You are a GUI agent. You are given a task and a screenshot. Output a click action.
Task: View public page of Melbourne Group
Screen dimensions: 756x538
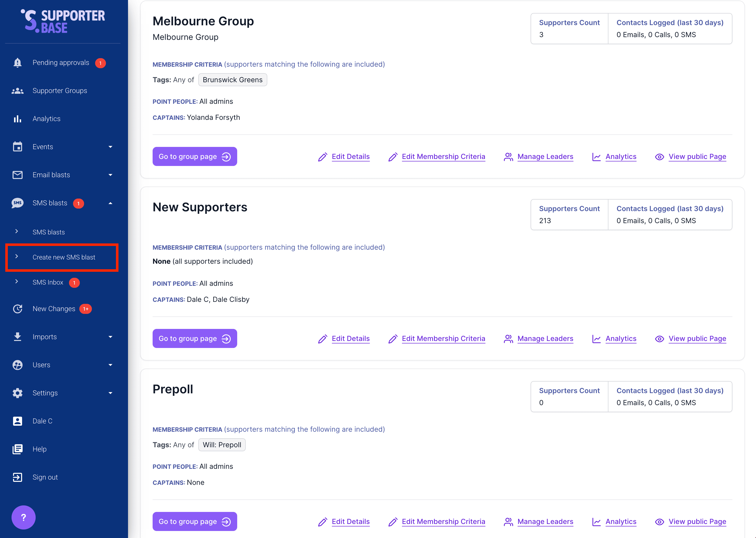[x=697, y=157]
